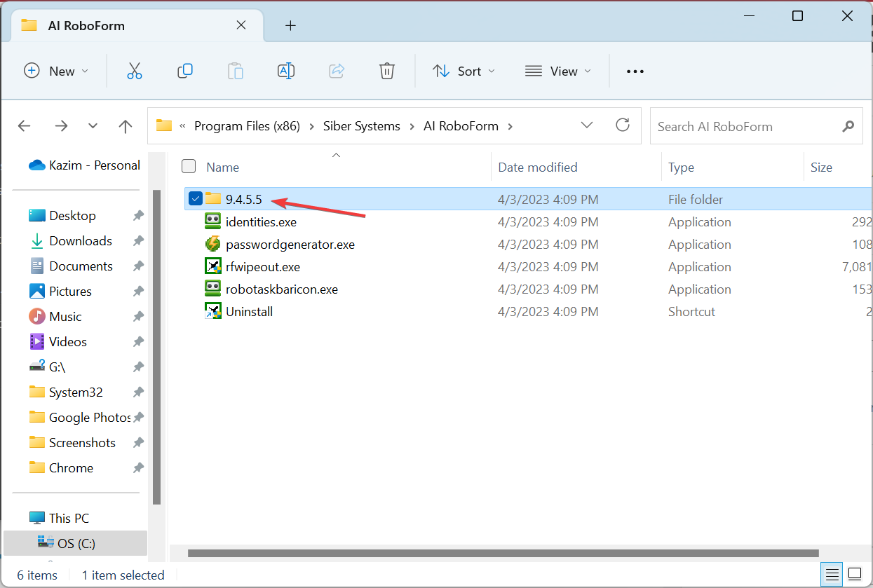Sort by the Size column header
Screen dimensions: 873x588
(x=821, y=167)
